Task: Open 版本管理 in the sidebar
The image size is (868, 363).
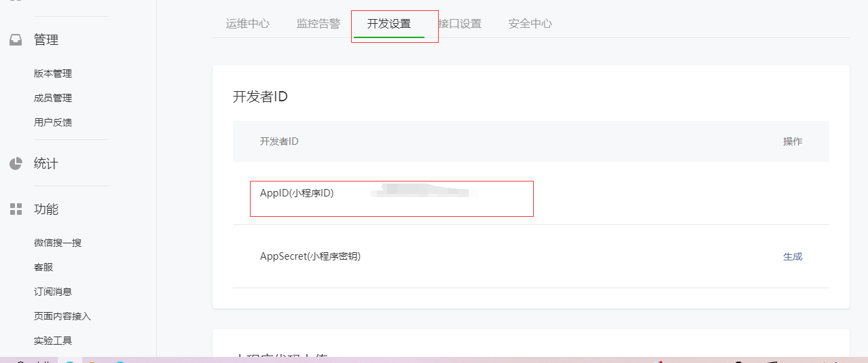Action: pyautogui.click(x=53, y=73)
